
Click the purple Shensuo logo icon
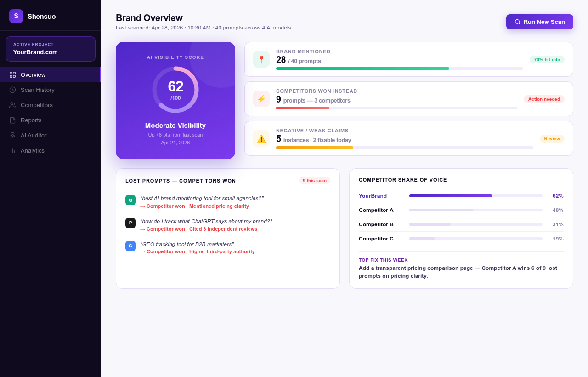click(16, 16)
